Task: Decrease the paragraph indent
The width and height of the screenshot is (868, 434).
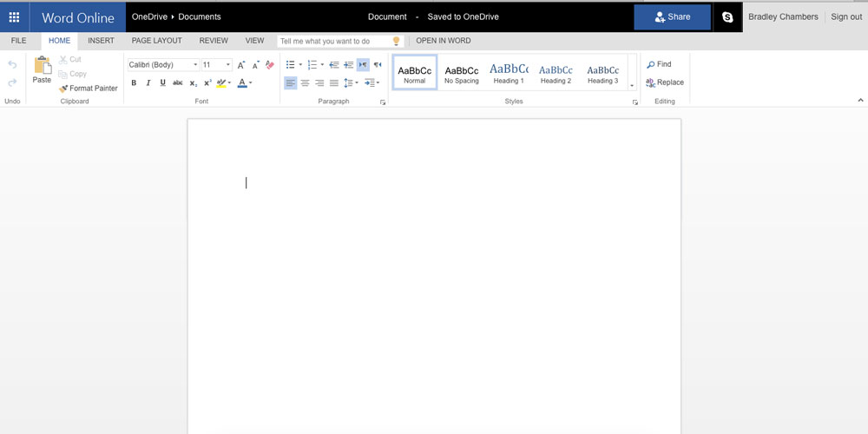Action: [x=334, y=65]
